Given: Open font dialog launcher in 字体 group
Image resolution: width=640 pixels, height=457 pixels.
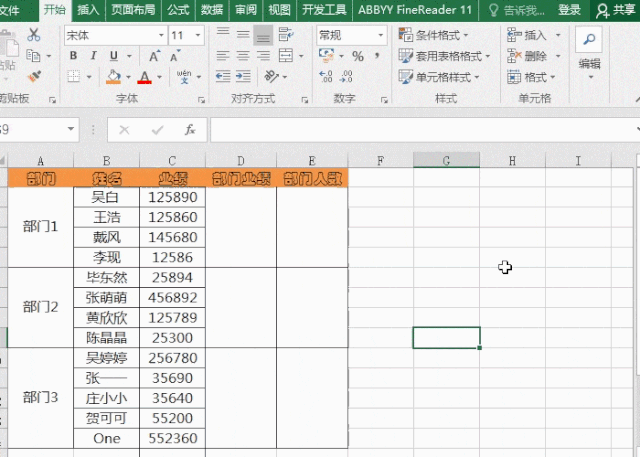Looking at the screenshot, I should 202,100.
